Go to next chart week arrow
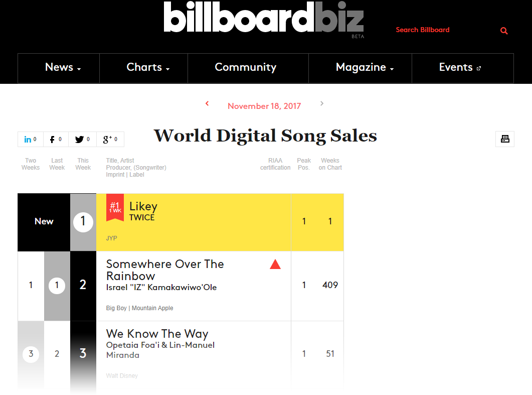This screenshot has height=395, width=532. coord(322,104)
